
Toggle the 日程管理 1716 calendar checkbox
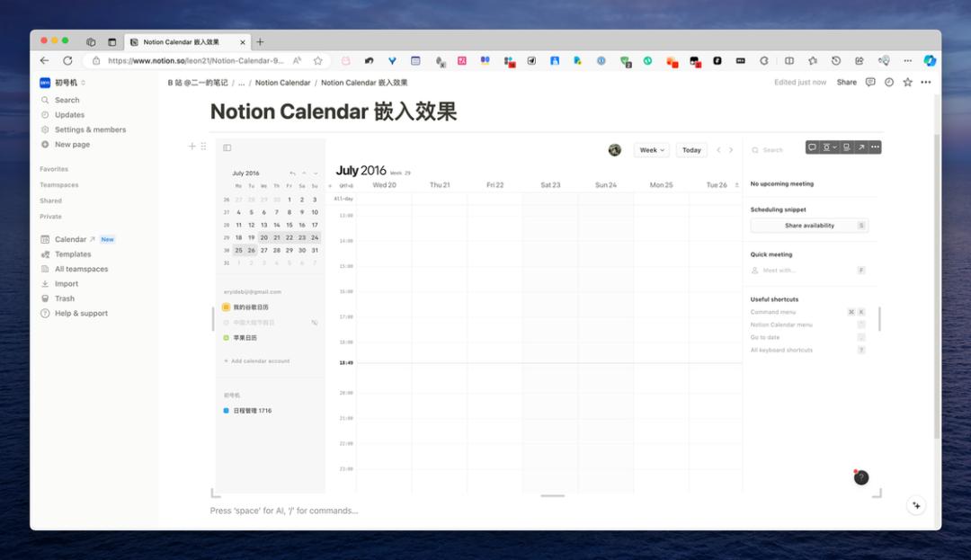tap(226, 410)
